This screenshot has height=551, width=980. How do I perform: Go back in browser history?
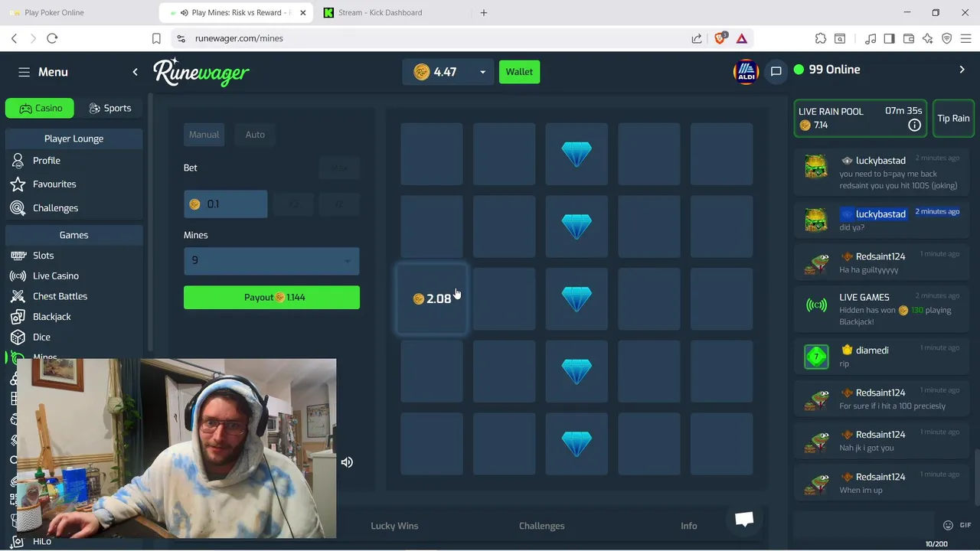(x=14, y=38)
